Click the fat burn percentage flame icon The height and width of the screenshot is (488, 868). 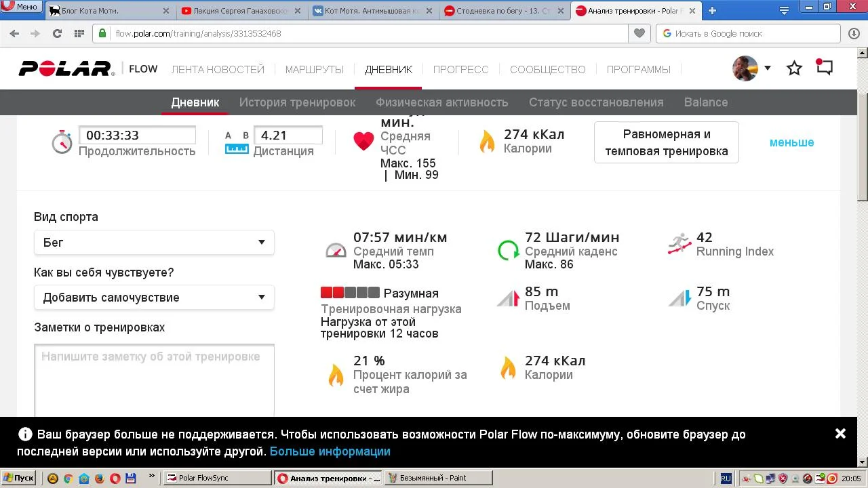click(336, 374)
